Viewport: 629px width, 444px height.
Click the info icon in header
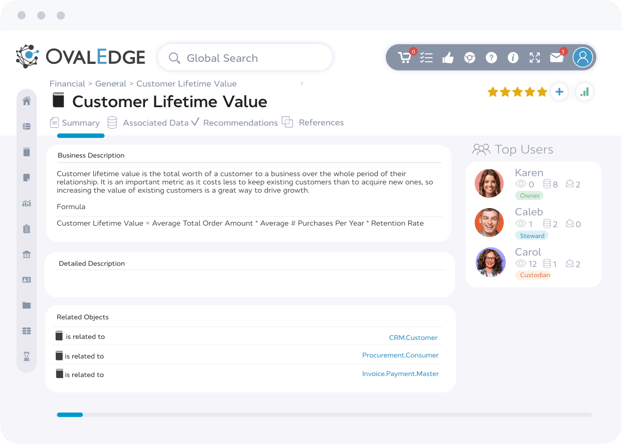pos(513,58)
